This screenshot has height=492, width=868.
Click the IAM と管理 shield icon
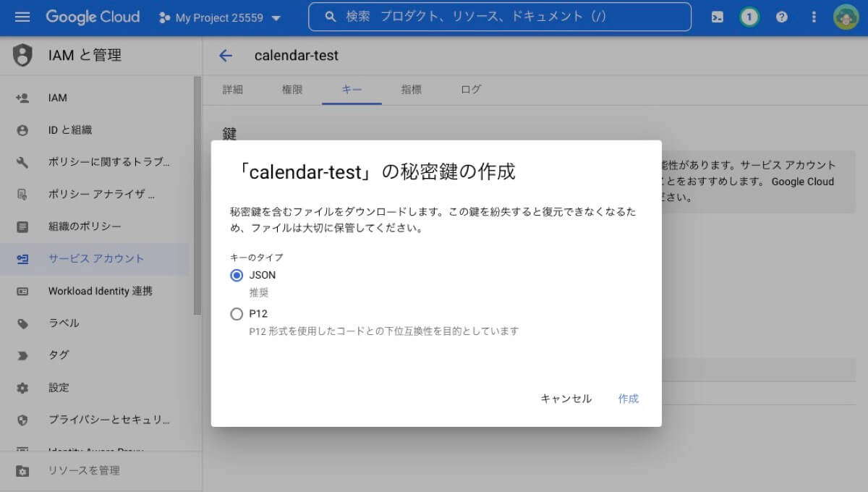pyautogui.click(x=22, y=55)
